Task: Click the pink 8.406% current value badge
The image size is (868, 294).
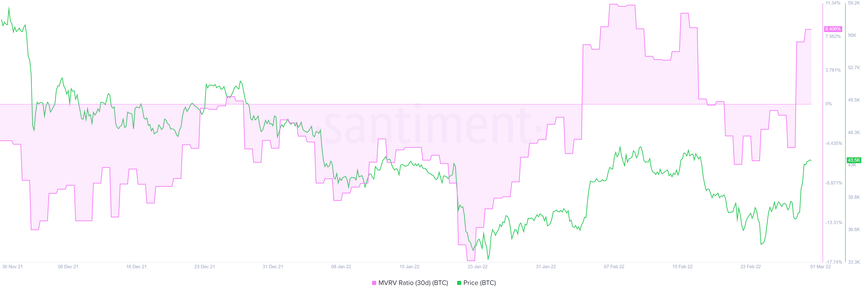Action: pyautogui.click(x=833, y=29)
